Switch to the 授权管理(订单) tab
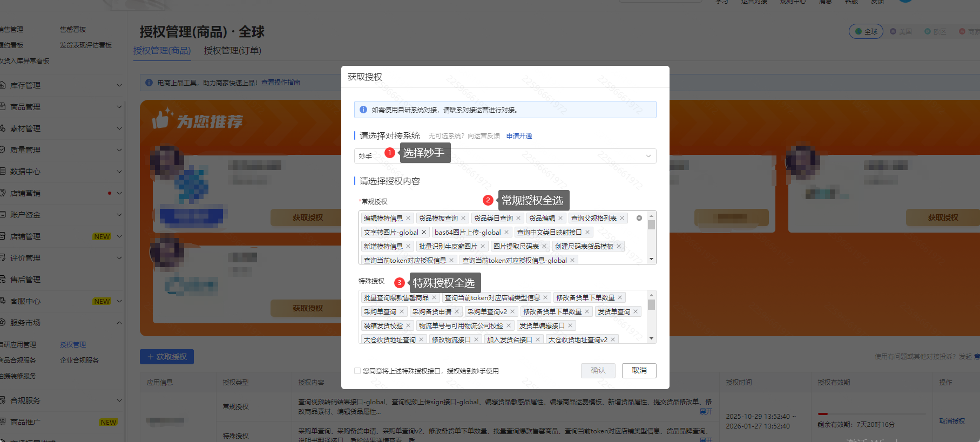The height and width of the screenshot is (442, 980). pyautogui.click(x=232, y=50)
